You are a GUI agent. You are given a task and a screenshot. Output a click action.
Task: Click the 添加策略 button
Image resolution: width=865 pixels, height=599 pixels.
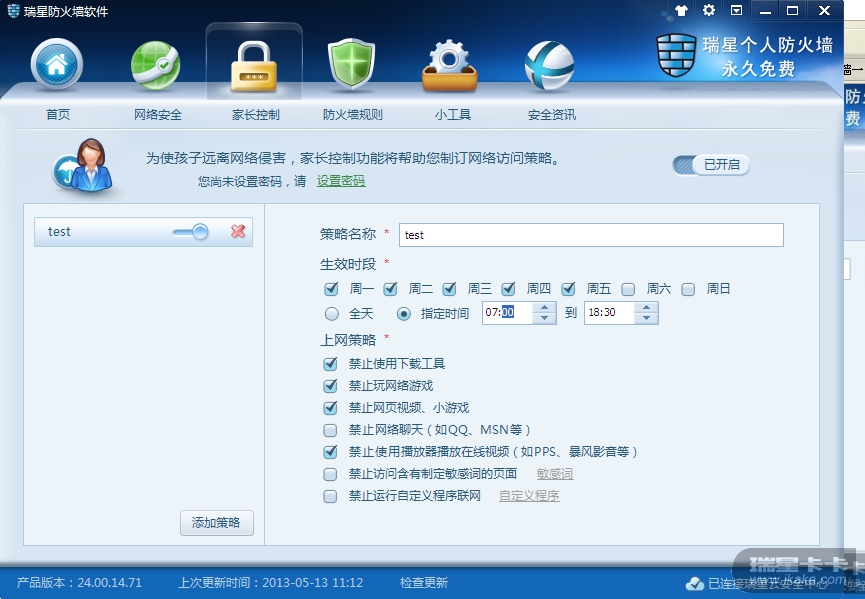[217, 523]
